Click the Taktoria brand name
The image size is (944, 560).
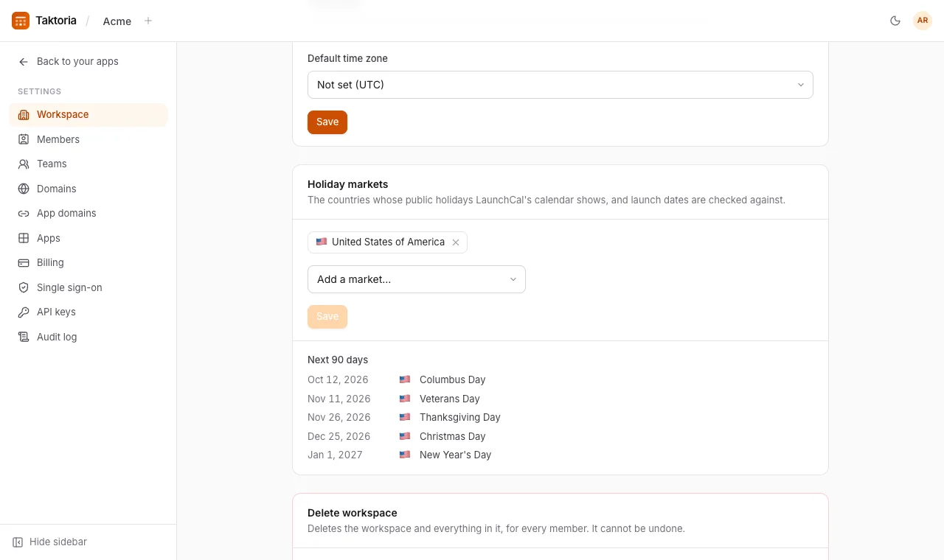point(56,21)
